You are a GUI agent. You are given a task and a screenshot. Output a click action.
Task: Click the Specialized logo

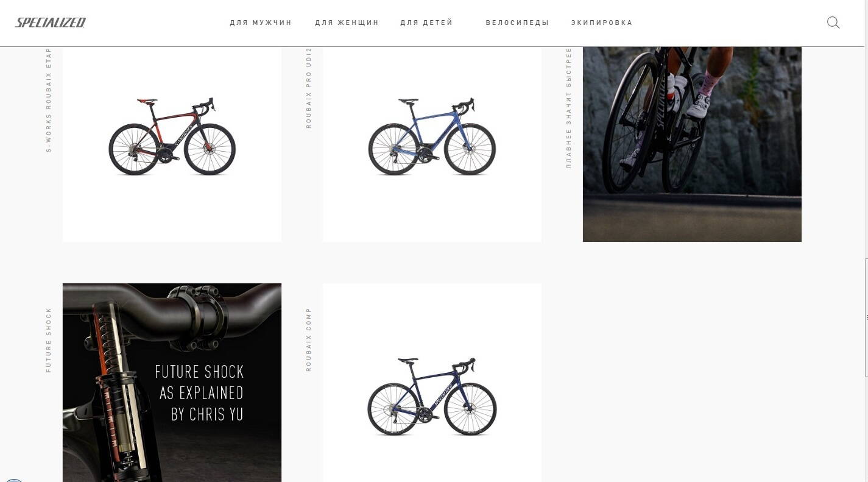point(51,23)
